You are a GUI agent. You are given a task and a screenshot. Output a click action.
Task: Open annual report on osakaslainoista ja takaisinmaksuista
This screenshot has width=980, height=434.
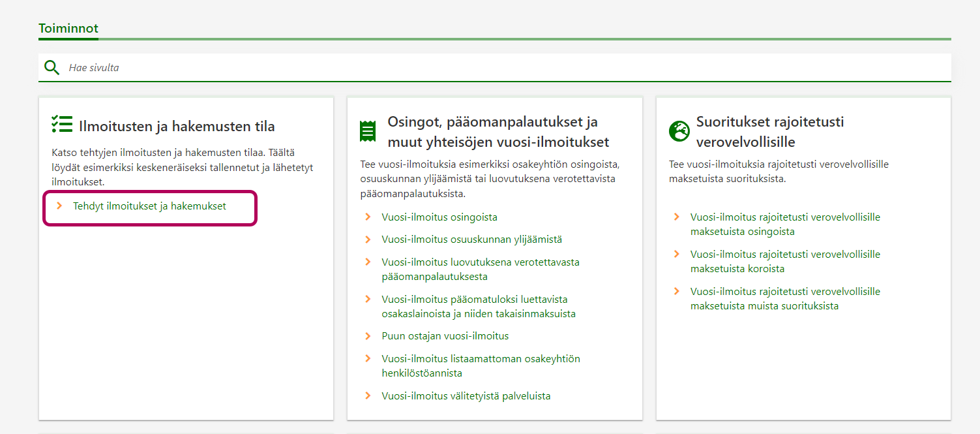(x=478, y=306)
